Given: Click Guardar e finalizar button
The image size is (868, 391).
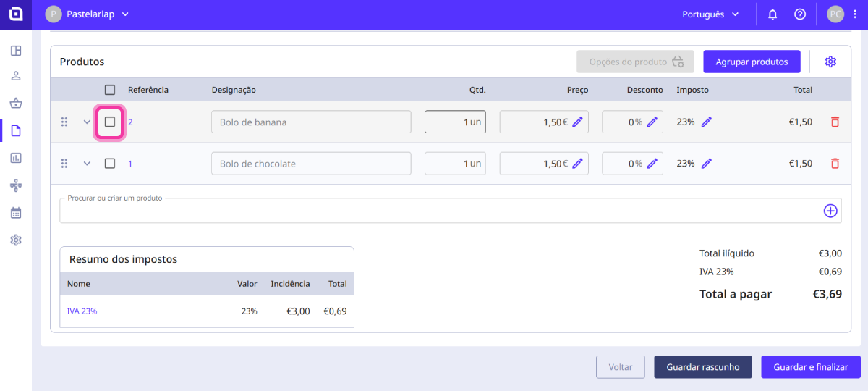Looking at the screenshot, I should (x=810, y=367).
